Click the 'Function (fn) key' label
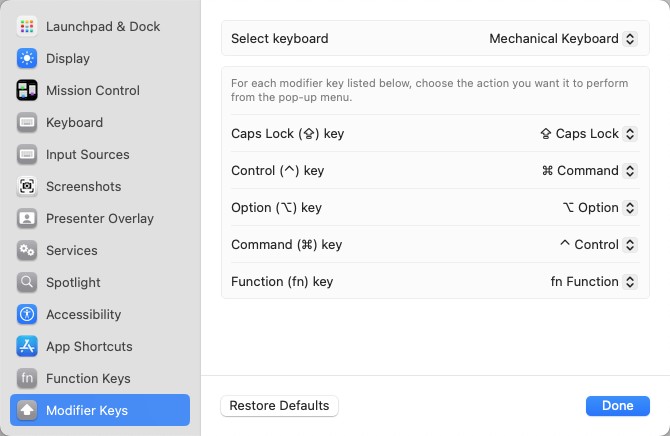Viewport: 670px width, 436px height. tap(282, 282)
